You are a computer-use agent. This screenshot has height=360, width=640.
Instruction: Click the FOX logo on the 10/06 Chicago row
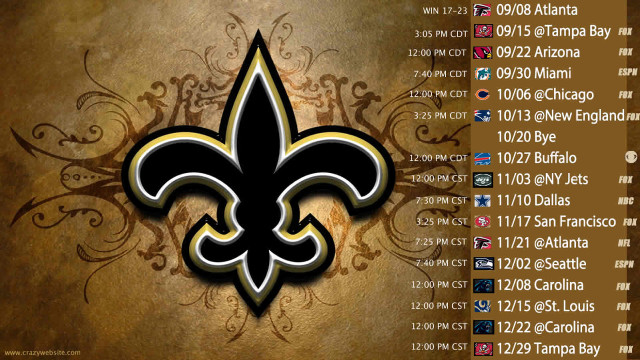[625, 95]
